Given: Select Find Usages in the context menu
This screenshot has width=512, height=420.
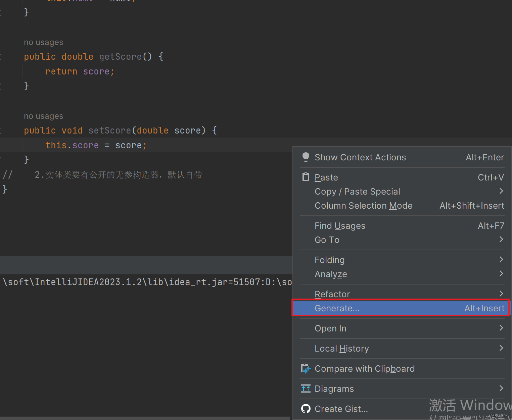Looking at the screenshot, I should [402, 226].
